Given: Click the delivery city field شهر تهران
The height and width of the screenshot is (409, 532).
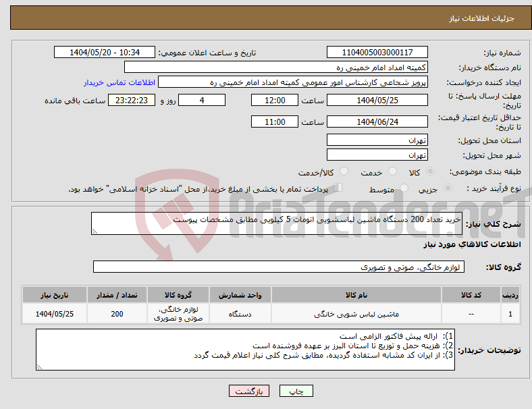Looking at the screenshot, I should [x=377, y=155].
